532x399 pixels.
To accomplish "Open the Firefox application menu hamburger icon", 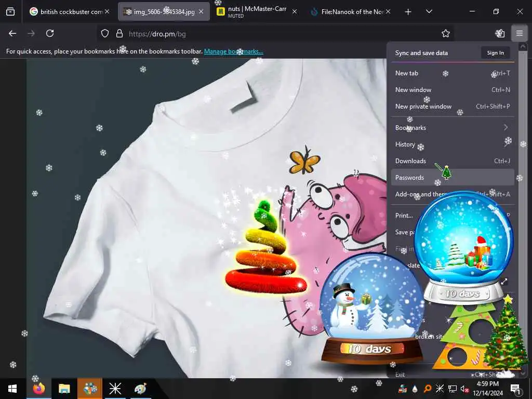I will [x=519, y=33].
